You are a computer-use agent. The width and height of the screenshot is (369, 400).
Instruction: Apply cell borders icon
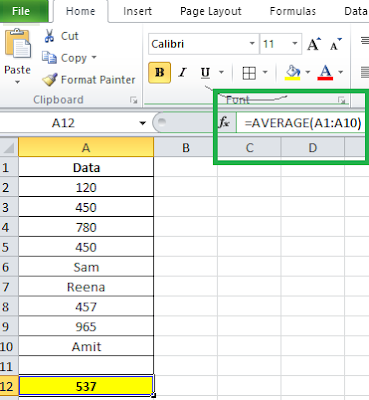(249, 72)
